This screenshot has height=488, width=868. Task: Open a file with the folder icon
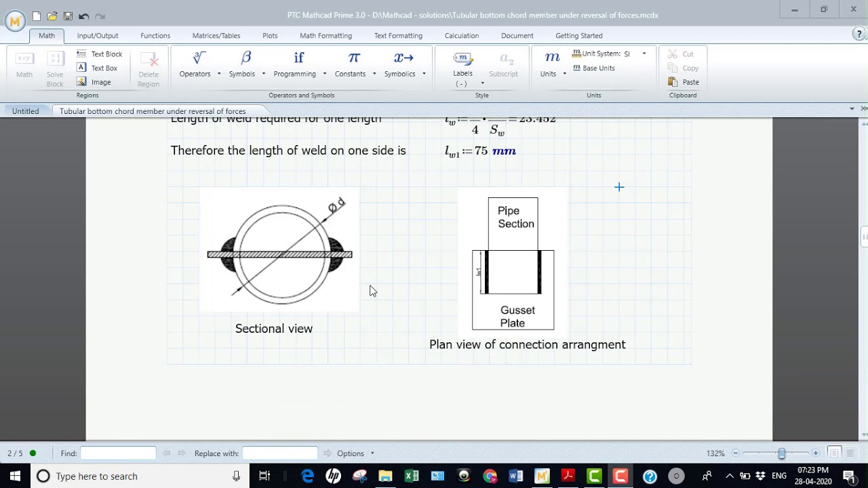(52, 16)
